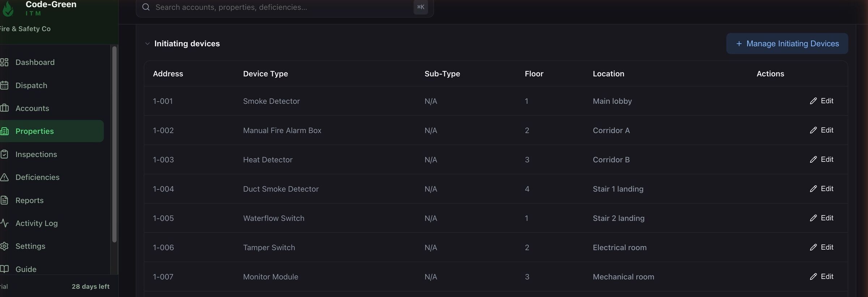This screenshot has width=868, height=297.
Task: Click the "Main lobby" location cell
Action: (x=612, y=101)
